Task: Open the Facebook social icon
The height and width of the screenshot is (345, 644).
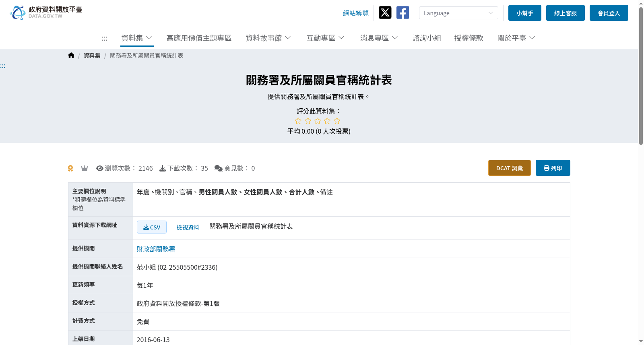Action: click(x=402, y=13)
